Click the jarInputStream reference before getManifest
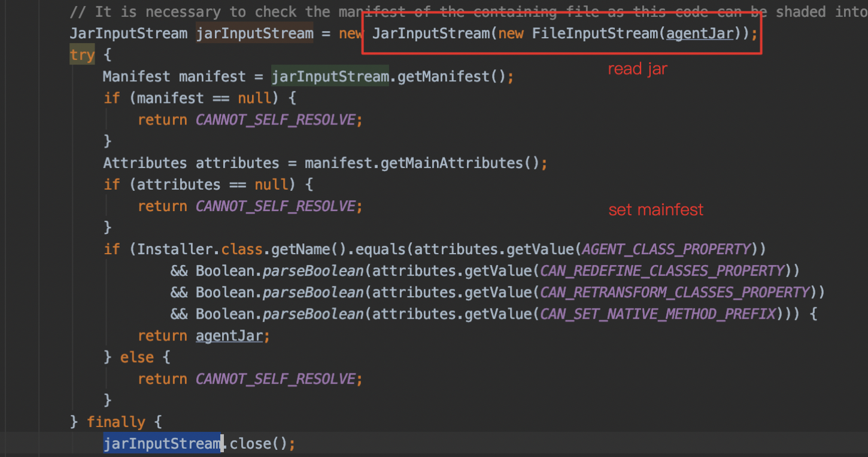 [329, 77]
